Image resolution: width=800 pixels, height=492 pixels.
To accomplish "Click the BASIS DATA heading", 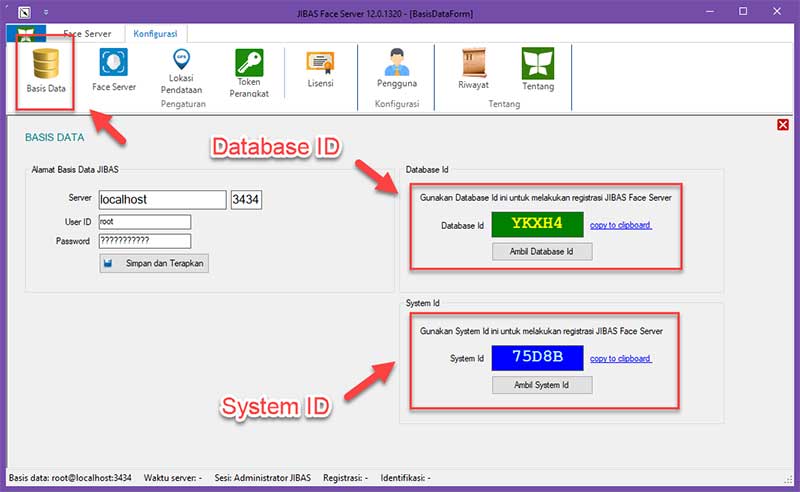I will (x=55, y=137).
